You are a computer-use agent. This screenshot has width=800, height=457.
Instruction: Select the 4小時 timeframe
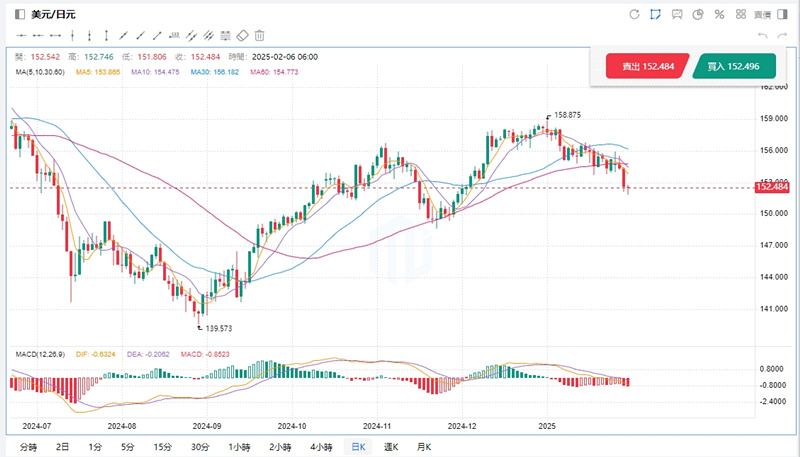click(321, 446)
